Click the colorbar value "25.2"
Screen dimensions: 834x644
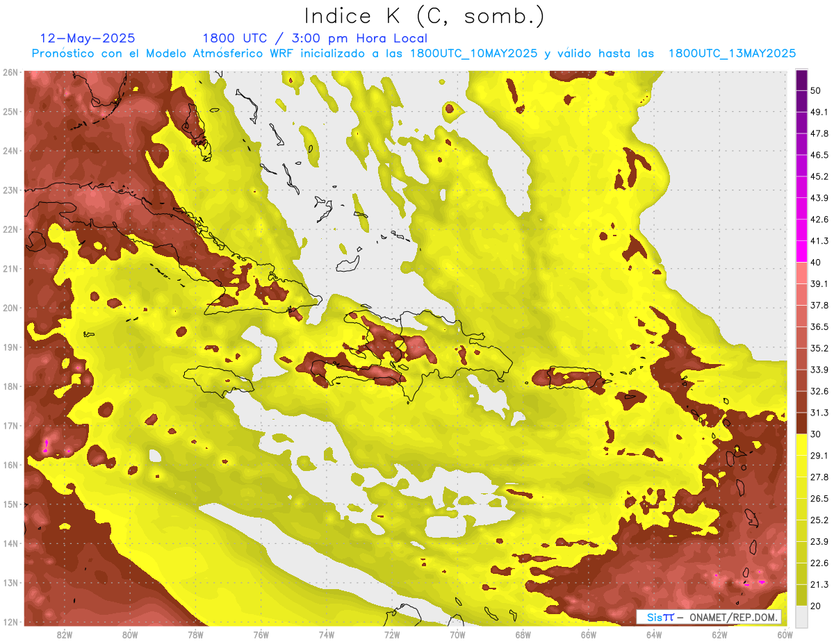click(820, 520)
